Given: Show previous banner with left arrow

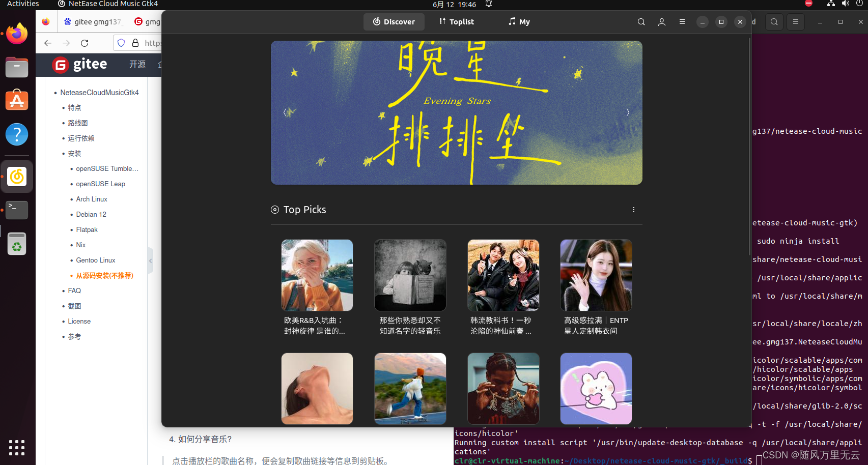Looking at the screenshot, I should pos(285,112).
